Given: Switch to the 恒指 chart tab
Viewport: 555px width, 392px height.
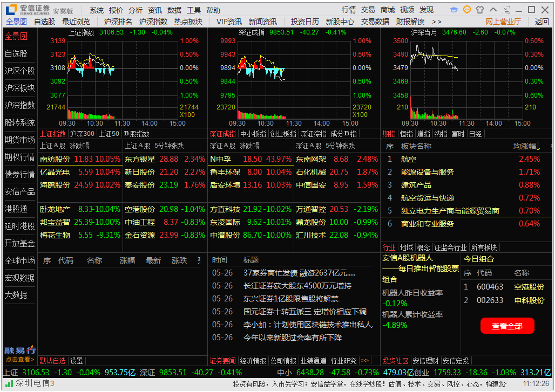Looking at the screenshot, I should coord(406,134).
